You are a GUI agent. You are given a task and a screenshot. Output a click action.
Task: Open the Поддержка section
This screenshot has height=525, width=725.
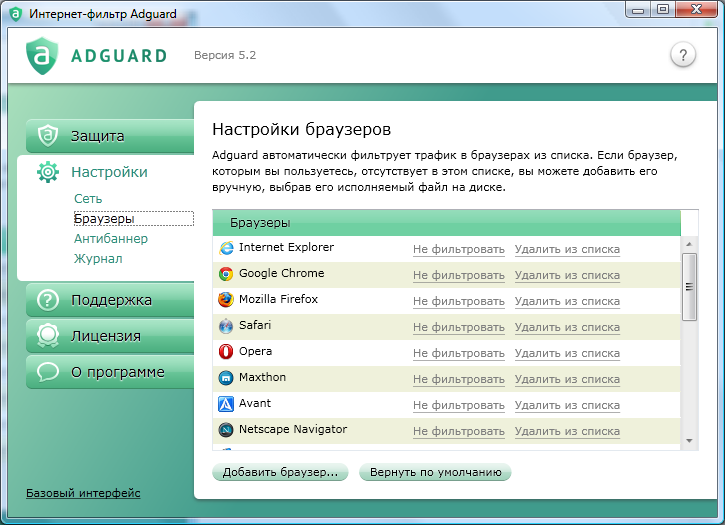click(x=110, y=300)
